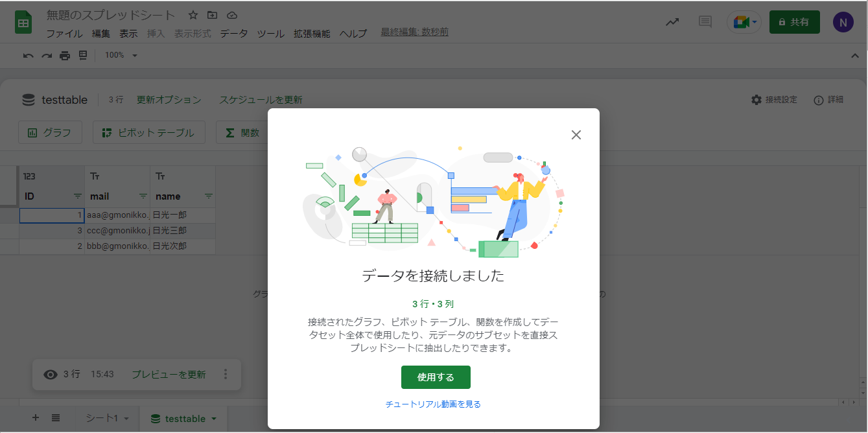Click the undo icon in toolbar

point(28,56)
